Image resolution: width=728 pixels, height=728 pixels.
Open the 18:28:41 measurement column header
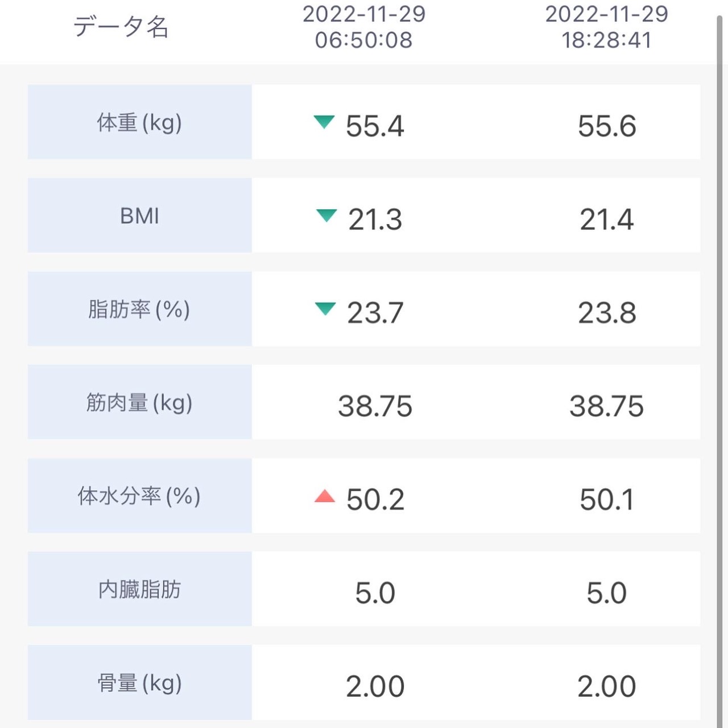606,27
